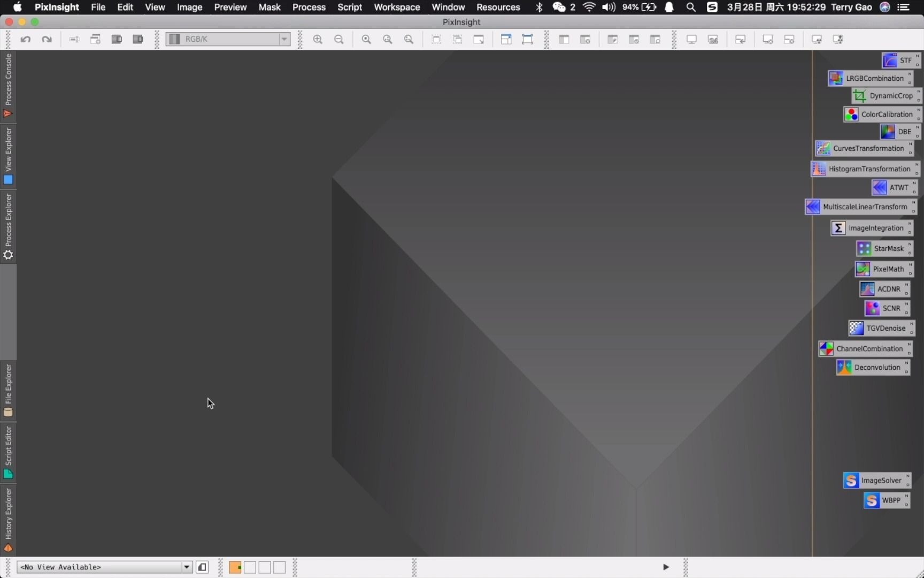The height and width of the screenshot is (578, 924).
Task: Open the Script menu
Action: [350, 7]
